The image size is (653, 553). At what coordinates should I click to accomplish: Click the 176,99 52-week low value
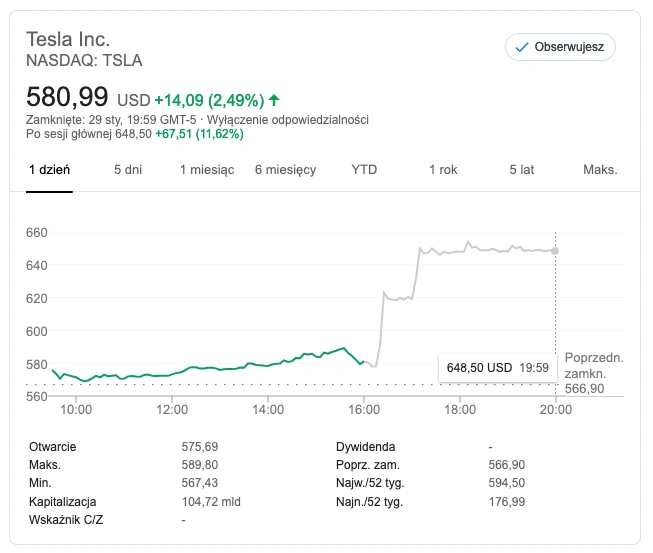pos(506,502)
